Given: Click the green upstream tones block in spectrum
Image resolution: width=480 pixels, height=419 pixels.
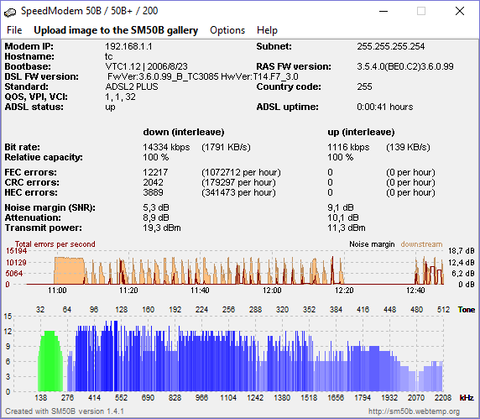Looking at the screenshot, I should (x=50, y=361).
